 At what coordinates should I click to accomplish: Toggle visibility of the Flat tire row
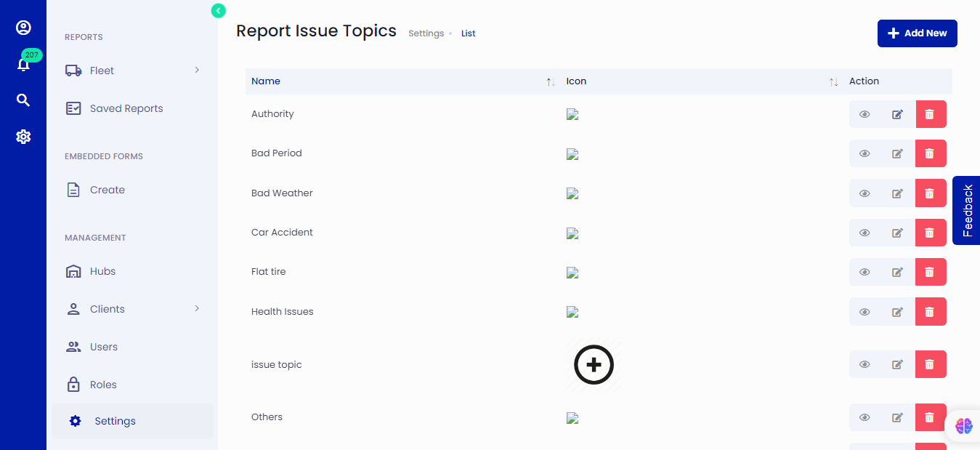pos(864,272)
